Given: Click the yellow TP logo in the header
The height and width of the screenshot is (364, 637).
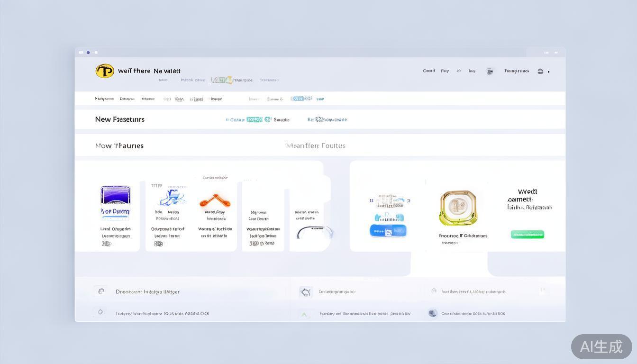Looking at the screenshot, I should 105,71.
